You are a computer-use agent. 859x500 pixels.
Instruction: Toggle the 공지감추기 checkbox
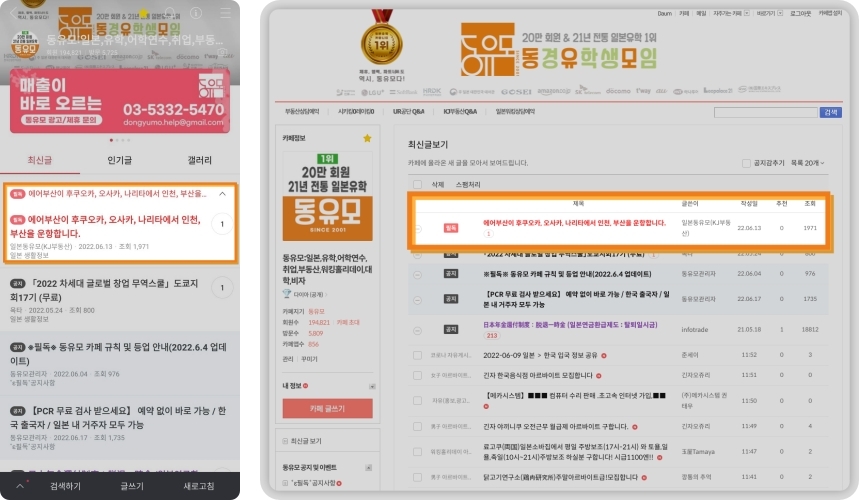[x=746, y=163]
